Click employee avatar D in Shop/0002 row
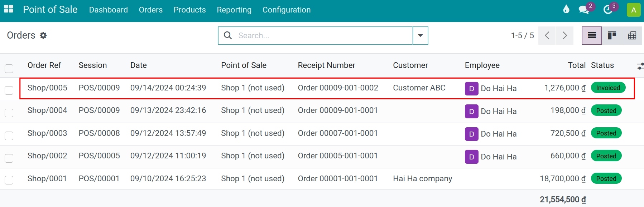This screenshot has width=644, height=207. (471, 157)
